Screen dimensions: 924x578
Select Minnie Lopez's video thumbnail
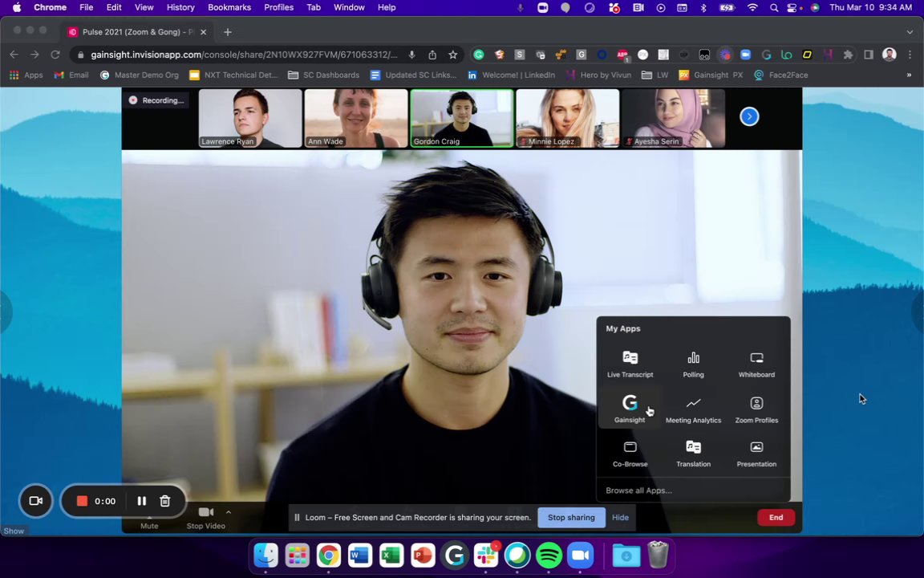click(x=568, y=118)
